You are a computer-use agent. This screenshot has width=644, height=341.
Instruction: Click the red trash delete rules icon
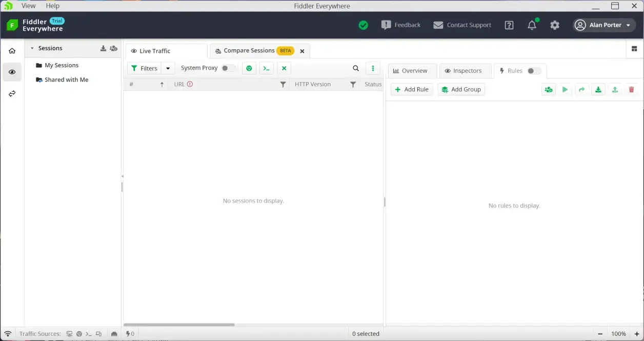[631, 90]
